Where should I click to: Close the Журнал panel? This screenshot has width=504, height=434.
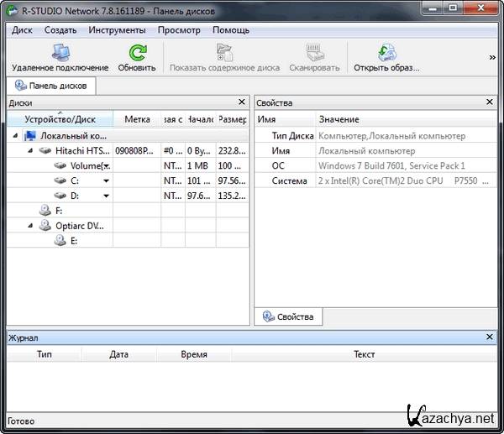[x=490, y=337]
